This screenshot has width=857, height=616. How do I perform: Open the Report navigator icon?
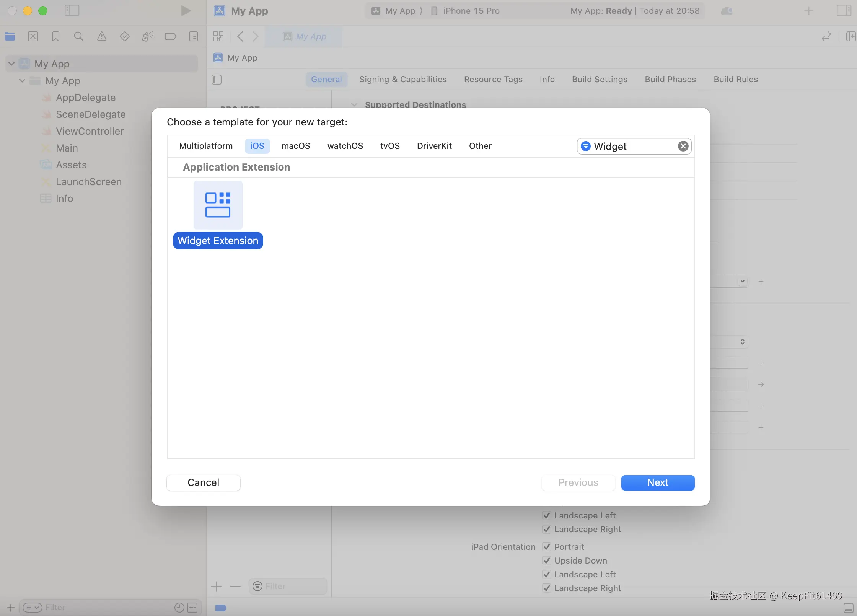[x=194, y=37]
